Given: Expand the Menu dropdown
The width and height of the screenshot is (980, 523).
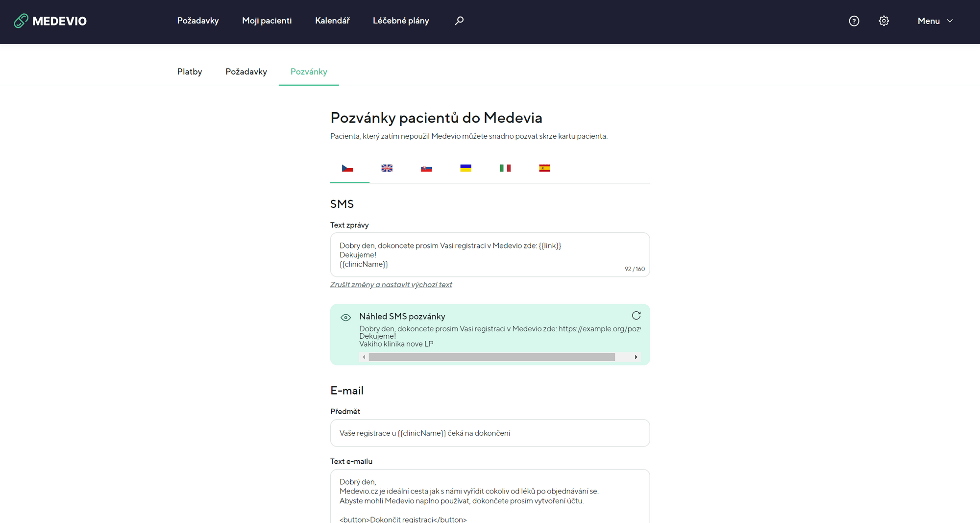Looking at the screenshot, I should [x=935, y=21].
